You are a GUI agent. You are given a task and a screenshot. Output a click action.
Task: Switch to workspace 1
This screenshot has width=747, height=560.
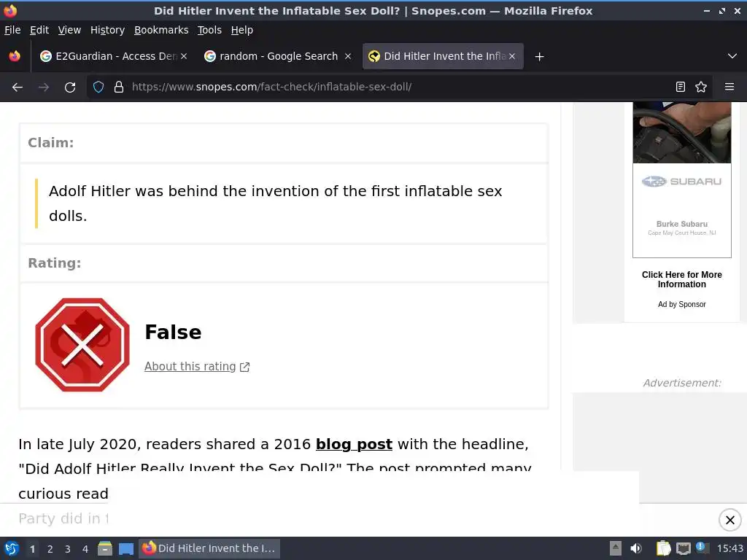coord(32,549)
